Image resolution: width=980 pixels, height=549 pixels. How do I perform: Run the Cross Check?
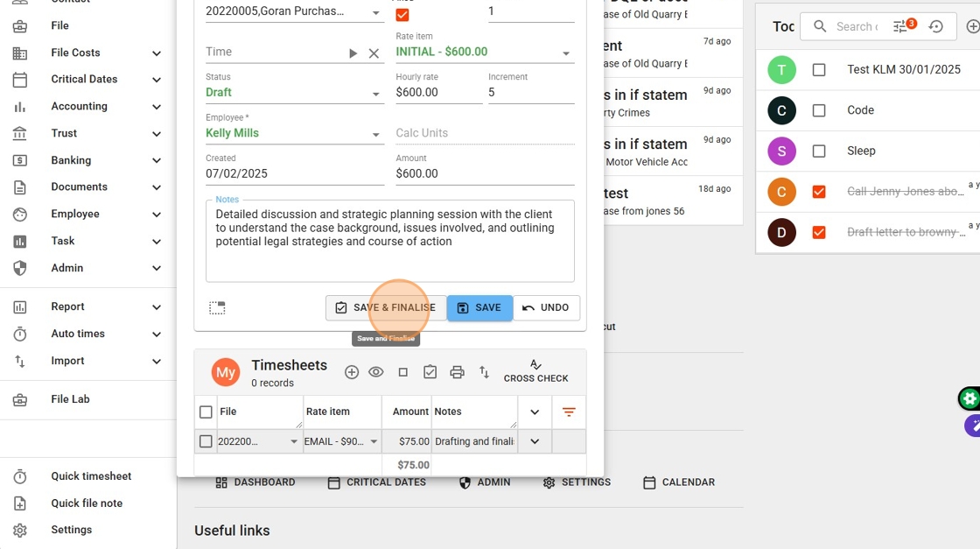pos(535,371)
